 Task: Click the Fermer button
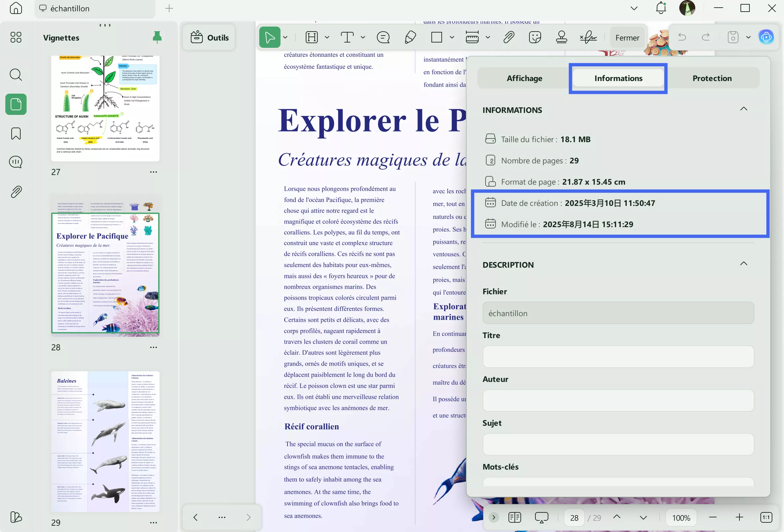click(627, 38)
